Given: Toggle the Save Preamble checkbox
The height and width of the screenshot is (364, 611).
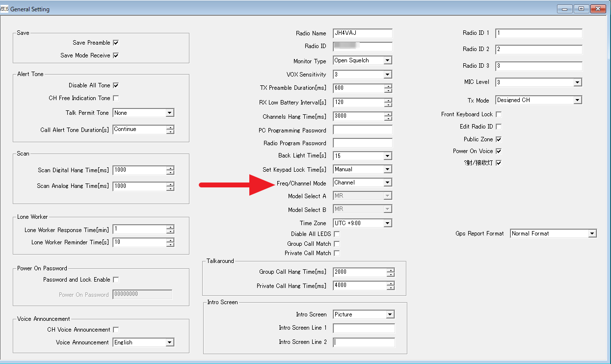Looking at the screenshot, I should click(116, 43).
